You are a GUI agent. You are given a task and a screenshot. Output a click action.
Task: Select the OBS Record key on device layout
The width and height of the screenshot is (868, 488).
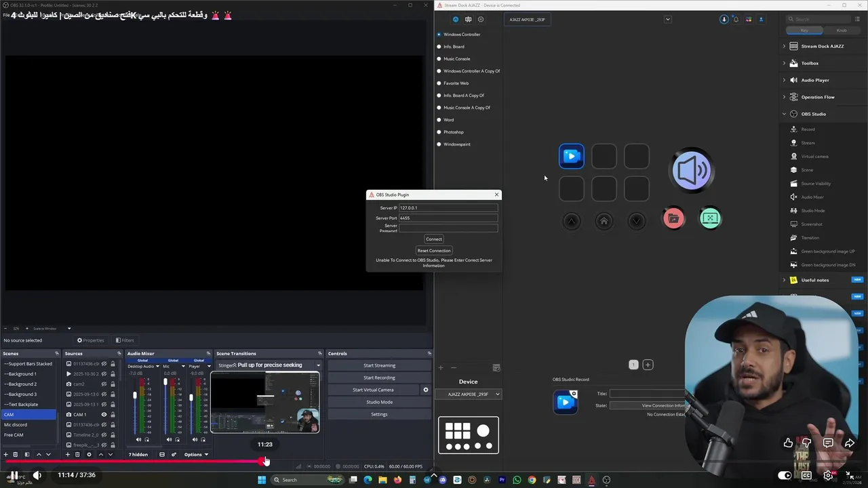(x=571, y=156)
